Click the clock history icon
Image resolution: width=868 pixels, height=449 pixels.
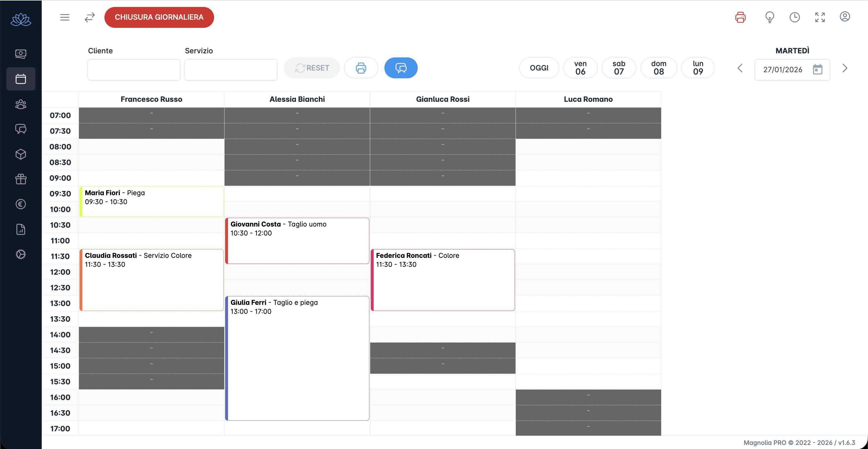[795, 17]
